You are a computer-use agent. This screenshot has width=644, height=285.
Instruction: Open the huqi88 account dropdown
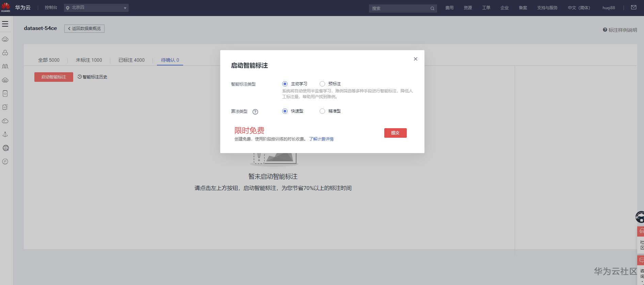click(x=609, y=7)
